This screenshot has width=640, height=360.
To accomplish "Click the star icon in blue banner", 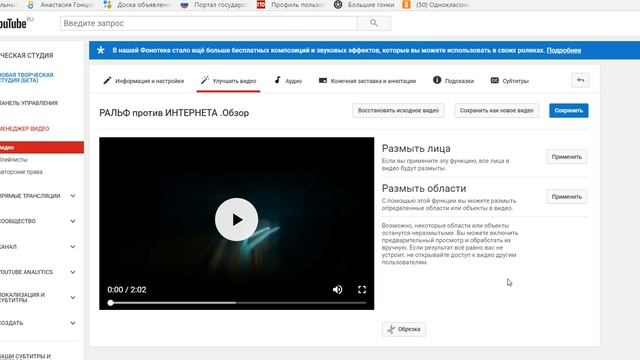I will click(x=101, y=50).
